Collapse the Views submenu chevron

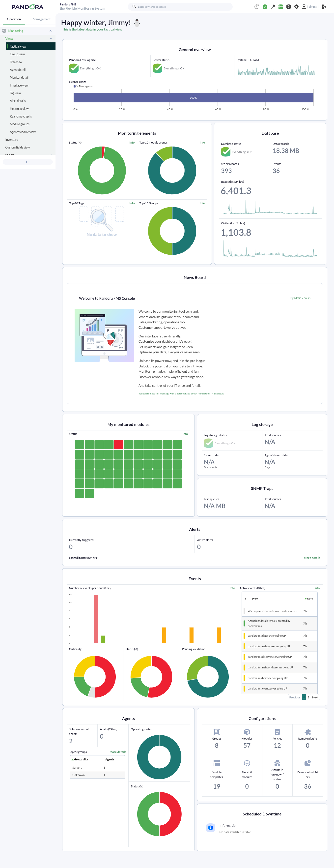point(51,39)
